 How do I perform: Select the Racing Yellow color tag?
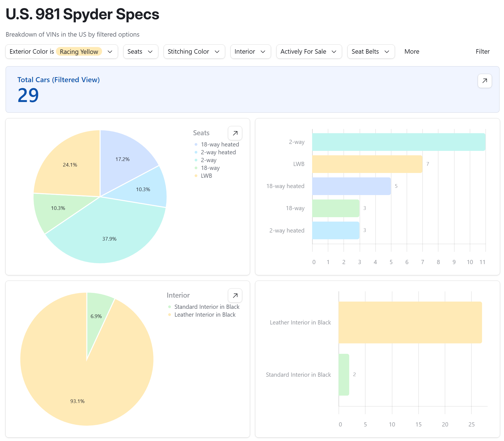pyautogui.click(x=79, y=52)
